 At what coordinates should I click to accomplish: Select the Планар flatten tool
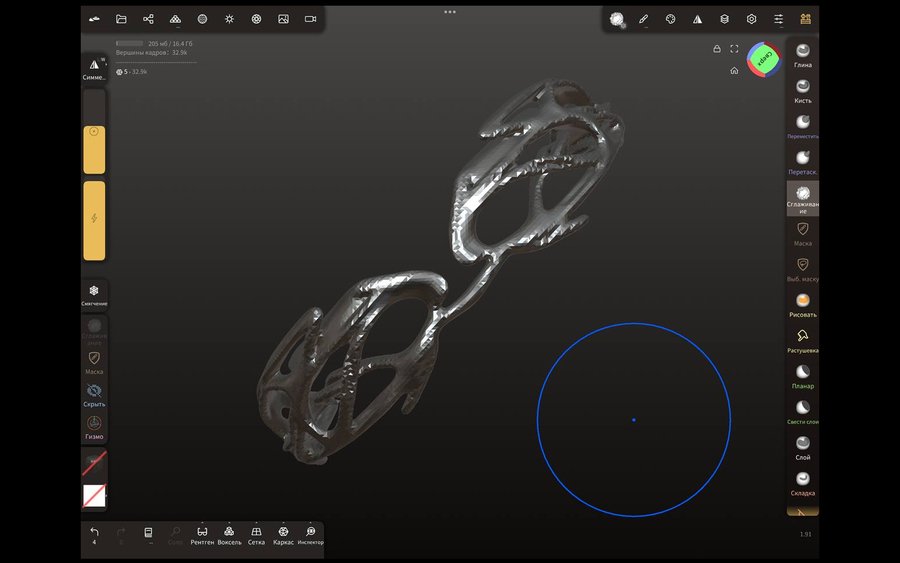pos(802,376)
